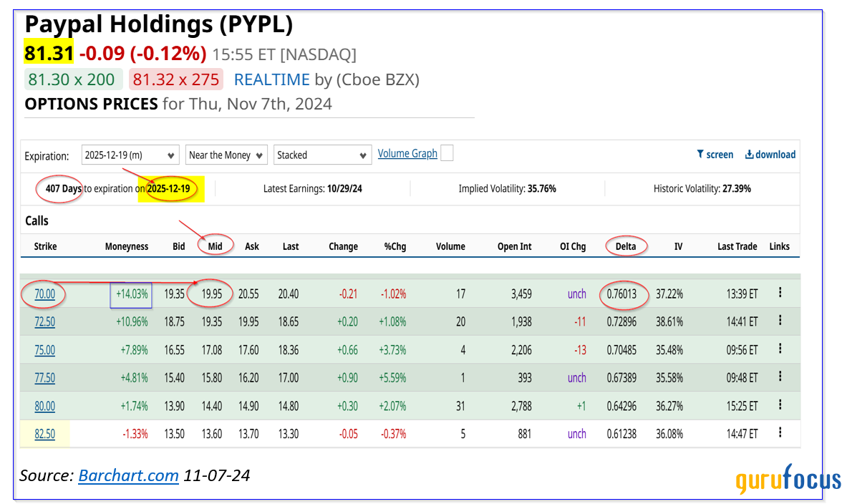Sort by the Moneyness column header
The height and width of the screenshot is (504, 847).
[127, 246]
